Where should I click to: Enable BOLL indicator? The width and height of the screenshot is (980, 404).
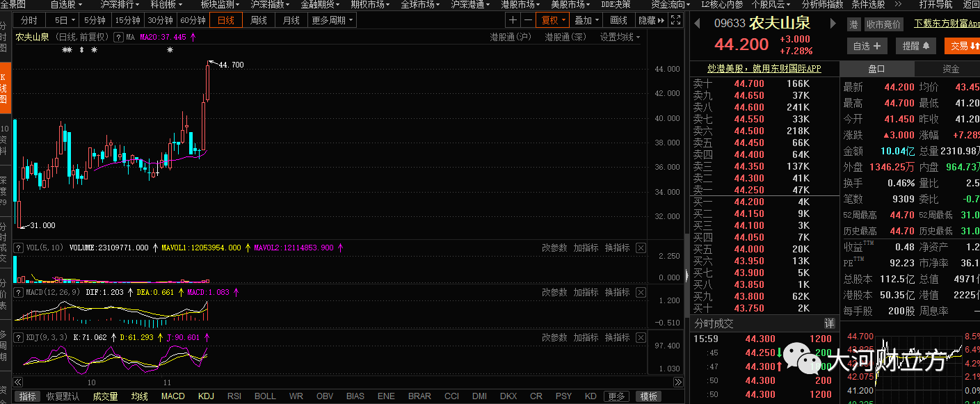[x=265, y=396]
